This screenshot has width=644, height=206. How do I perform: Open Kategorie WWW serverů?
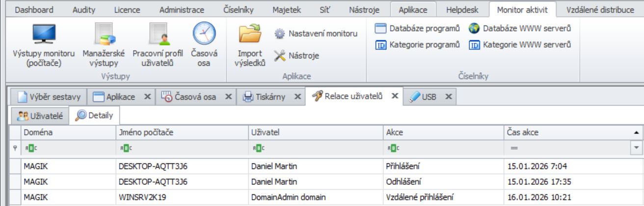(x=520, y=45)
